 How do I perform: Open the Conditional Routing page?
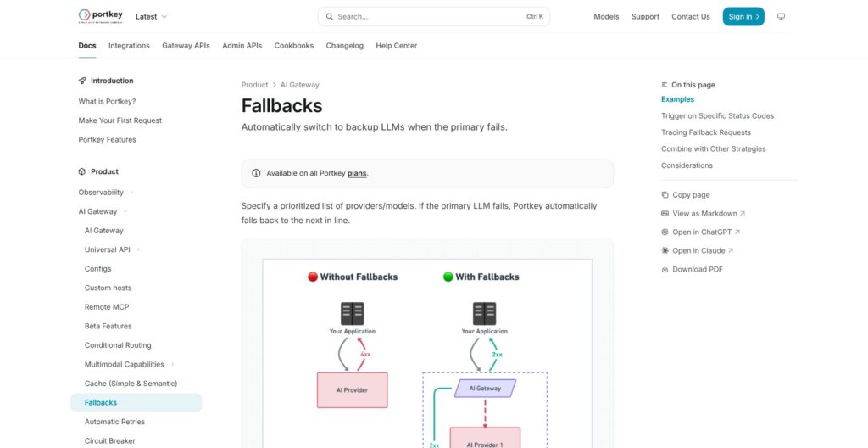[x=118, y=345]
